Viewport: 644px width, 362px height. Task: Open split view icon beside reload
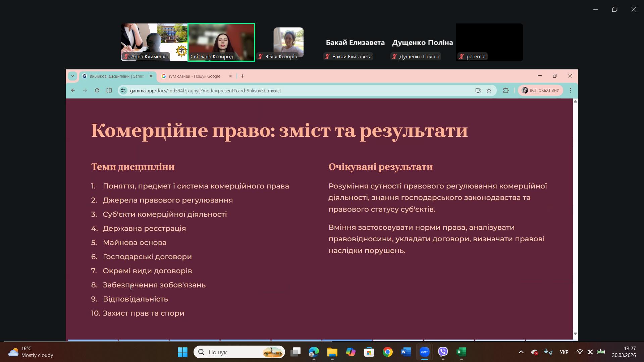coord(109,90)
